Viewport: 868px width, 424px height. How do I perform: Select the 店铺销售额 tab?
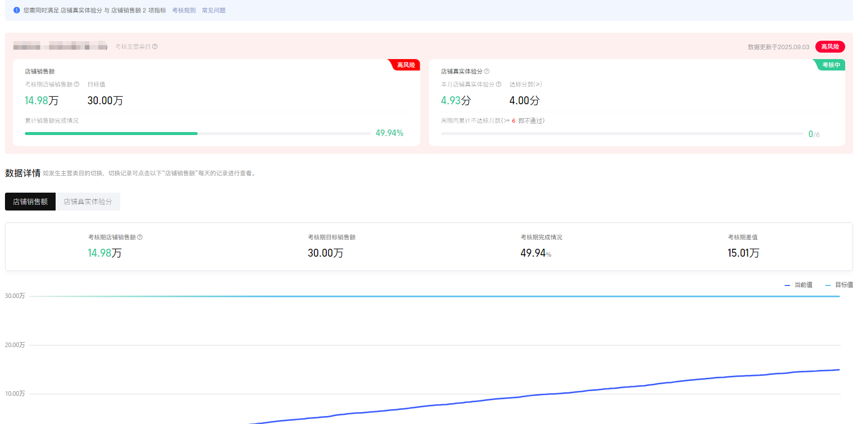[30, 202]
